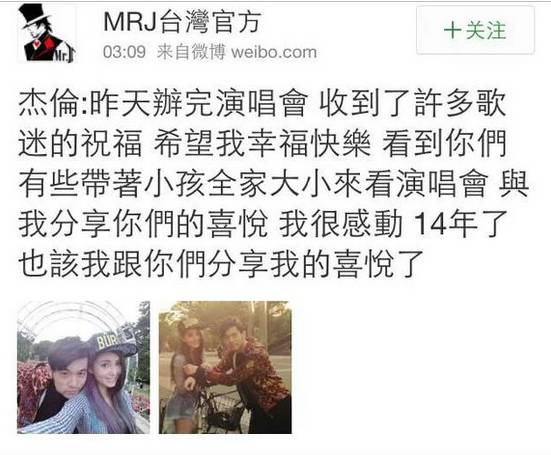The width and height of the screenshot is (551, 455).
Task: Click the 来自微博 source label
Action: [x=191, y=52]
